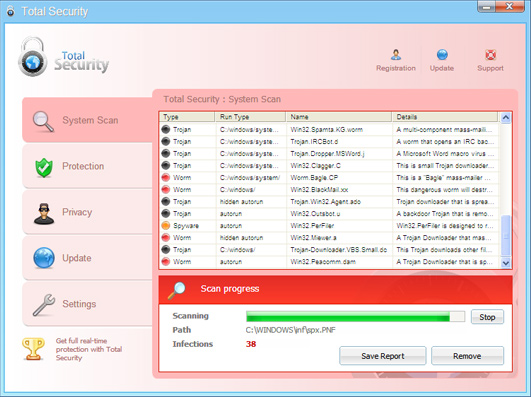Open the Privacy section
The image size is (531, 397).
click(x=87, y=212)
